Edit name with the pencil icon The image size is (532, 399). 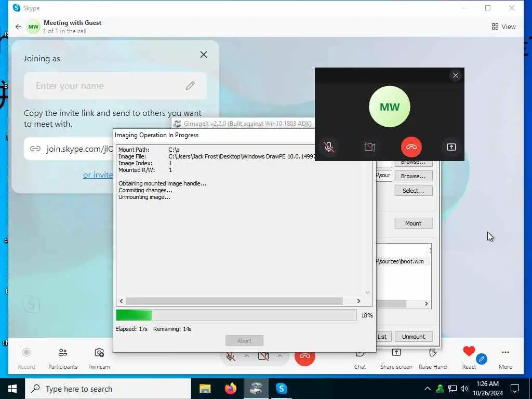click(190, 86)
